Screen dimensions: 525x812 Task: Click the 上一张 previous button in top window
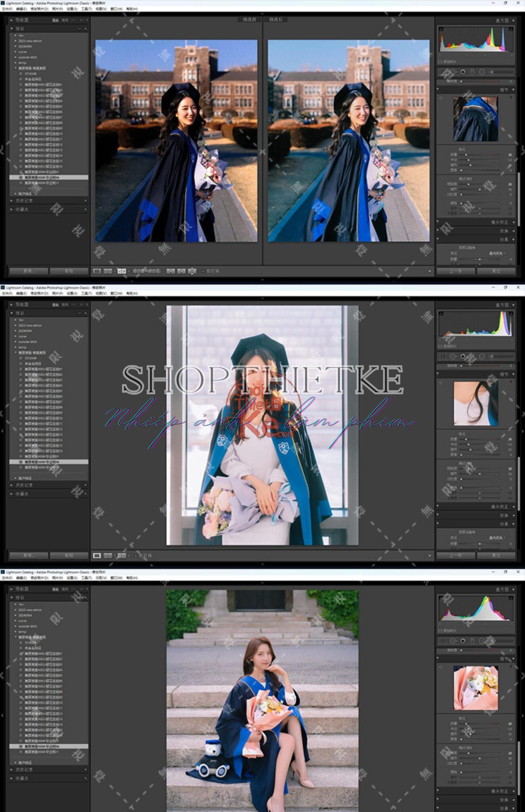point(456,271)
